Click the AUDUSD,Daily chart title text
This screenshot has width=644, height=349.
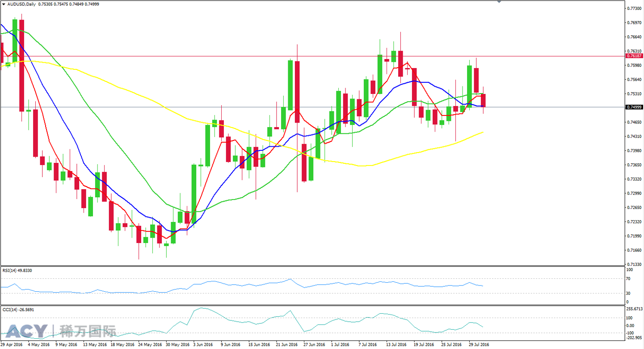22,4
